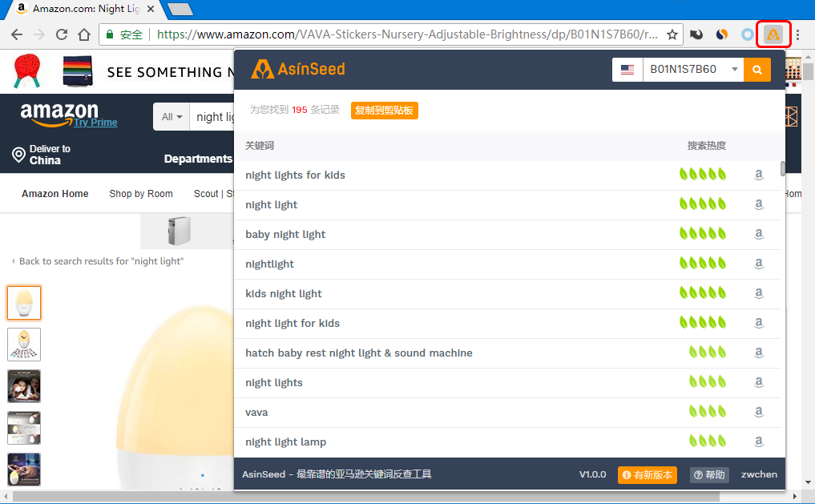This screenshot has height=504, width=815.
Task: Click the Try Prime link
Action: 95,123
